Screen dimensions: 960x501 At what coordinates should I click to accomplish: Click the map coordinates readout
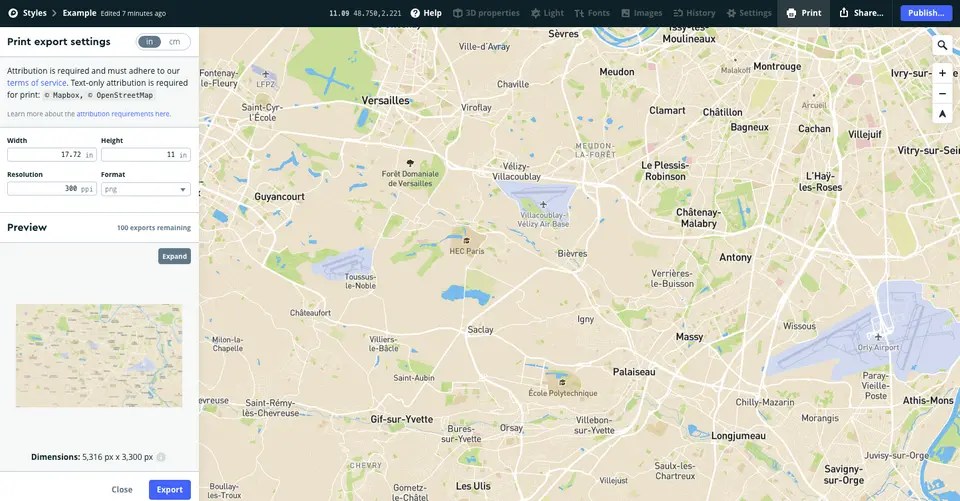[366, 13]
